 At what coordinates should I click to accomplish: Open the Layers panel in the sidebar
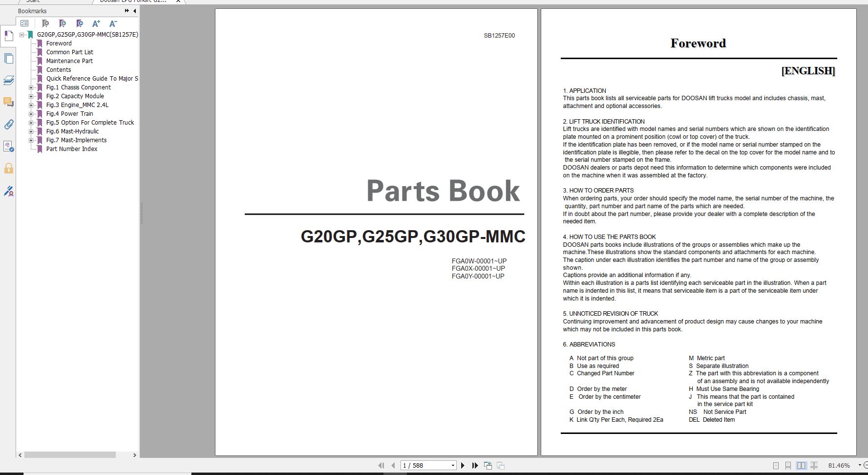[8, 81]
